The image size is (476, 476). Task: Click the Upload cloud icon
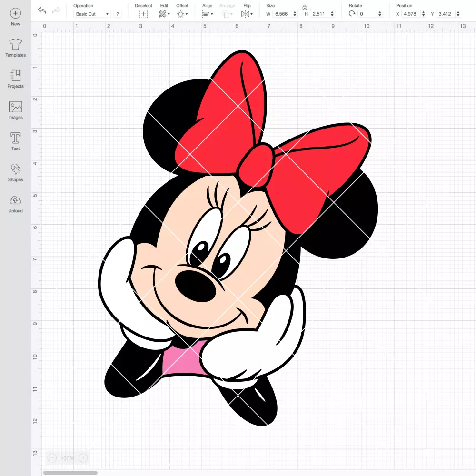pos(16,200)
